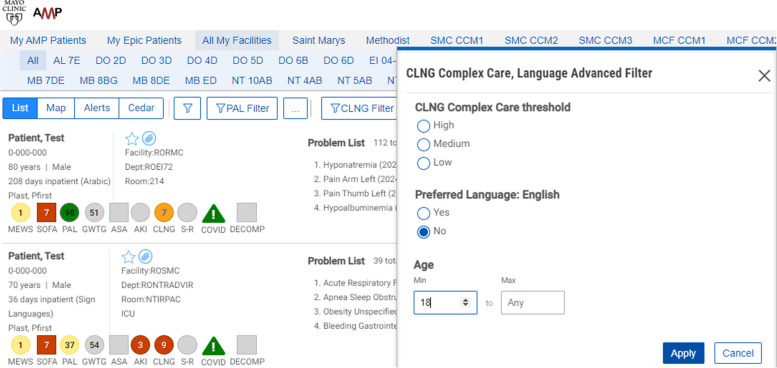
Task: Select the SMC CCM3 tab
Action: pos(606,41)
